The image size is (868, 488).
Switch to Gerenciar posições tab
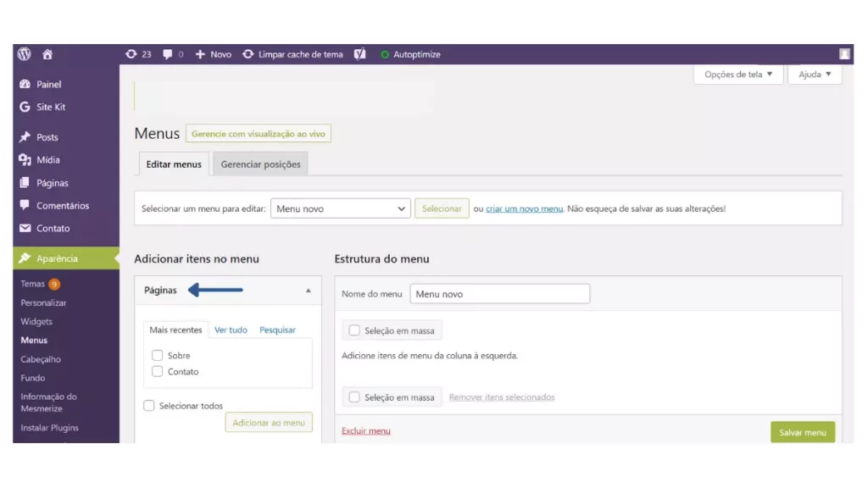[x=261, y=164]
